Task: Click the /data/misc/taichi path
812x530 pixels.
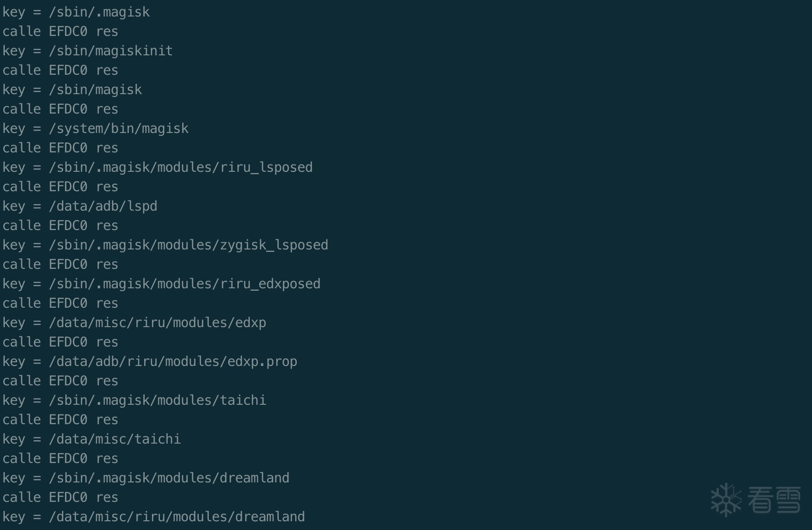Action: 115,439
